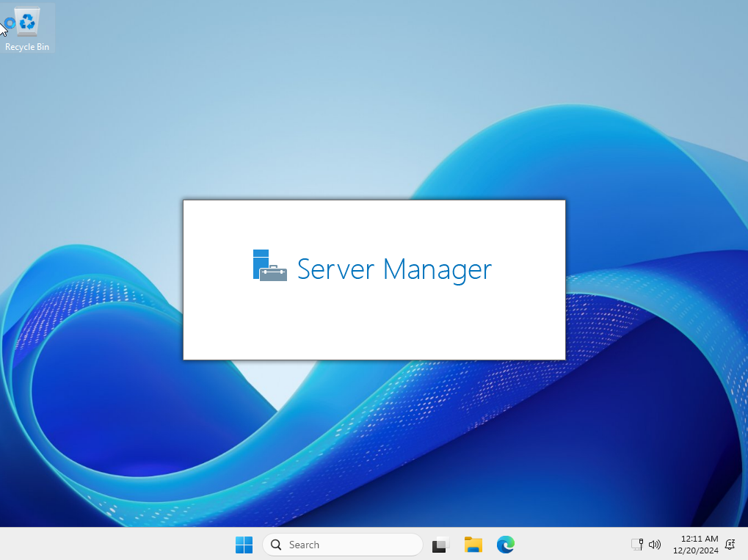Click the Server Manager toolbox logo

pos(269,266)
